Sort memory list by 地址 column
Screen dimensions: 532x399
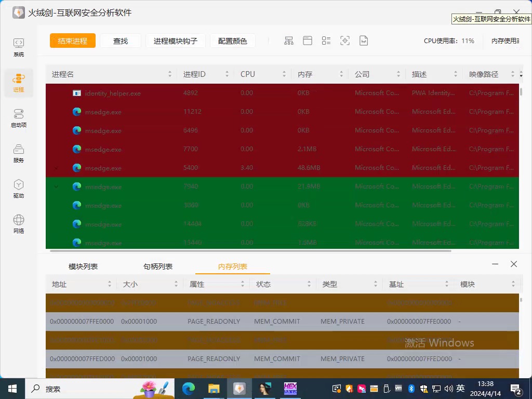81,284
